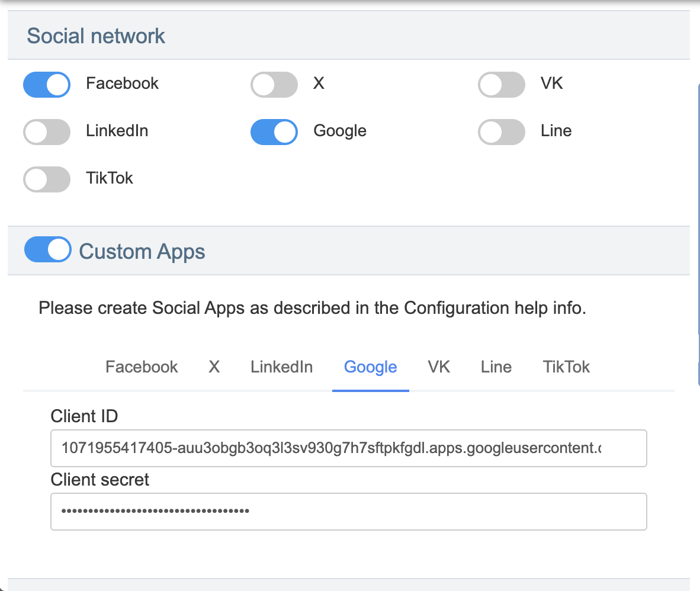Click inside the Client ID field
This screenshot has width=700, height=591.
348,448
